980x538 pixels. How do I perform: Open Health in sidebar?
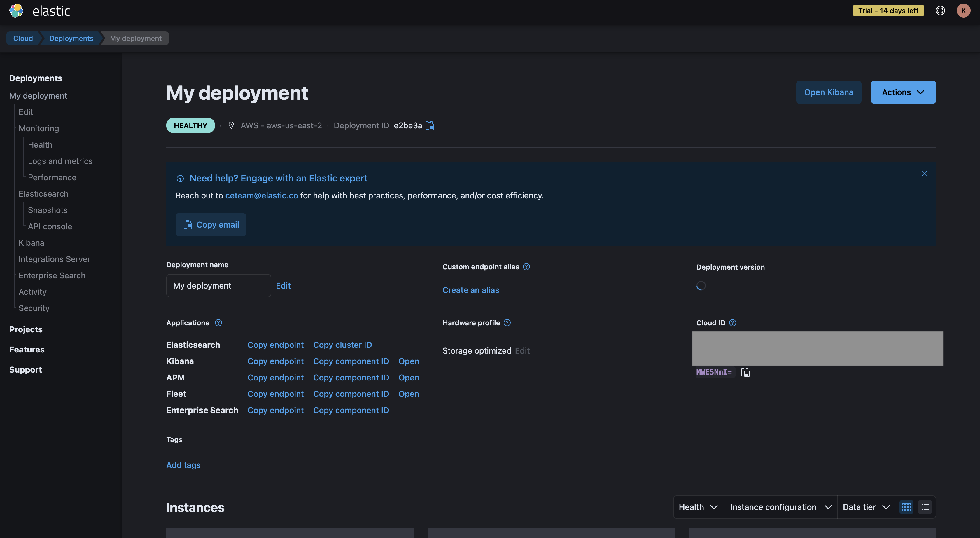pos(40,145)
